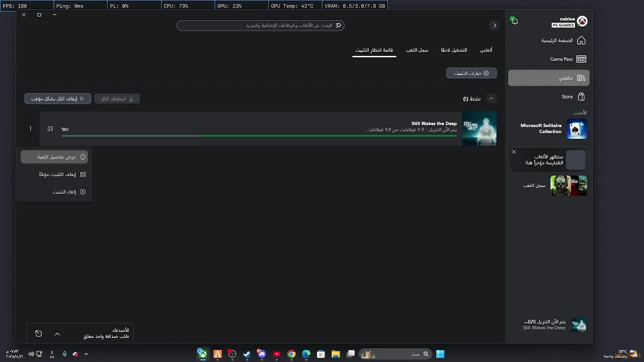
Task: Open Discord from the taskbar
Action: (x=262, y=354)
